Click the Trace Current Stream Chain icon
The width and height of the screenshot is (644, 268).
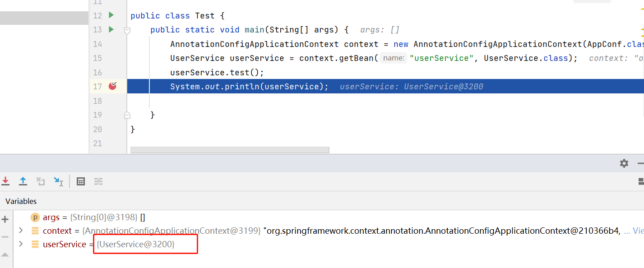98,181
